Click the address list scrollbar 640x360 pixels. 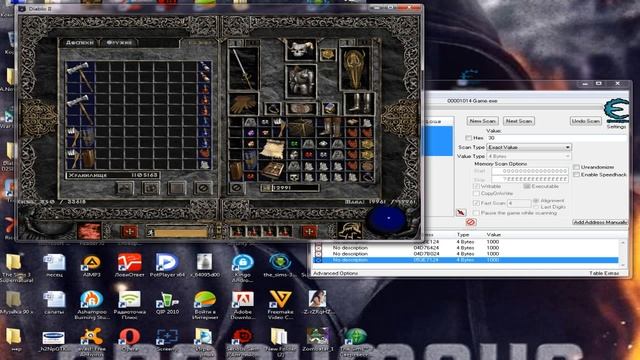click(623, 253)
